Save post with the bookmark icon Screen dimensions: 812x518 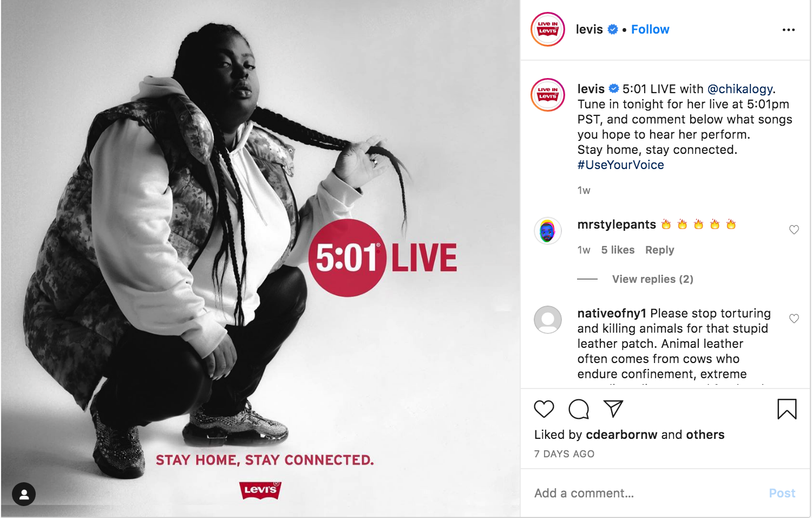(787, 409)
